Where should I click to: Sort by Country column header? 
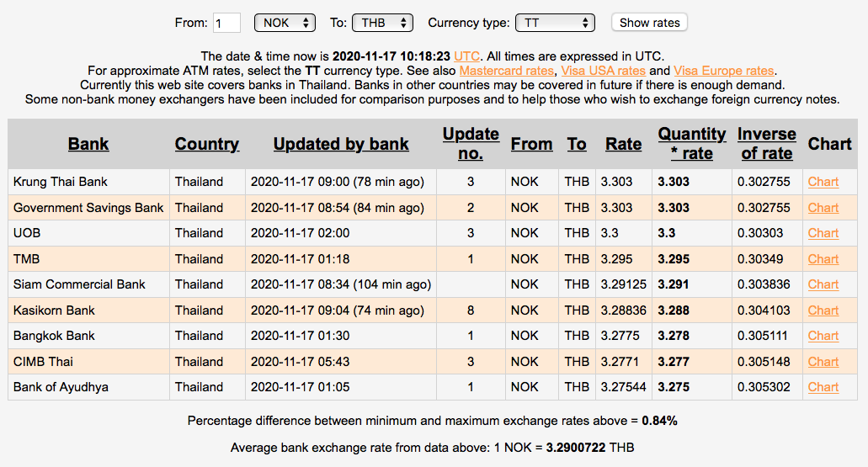coord(207,144)
